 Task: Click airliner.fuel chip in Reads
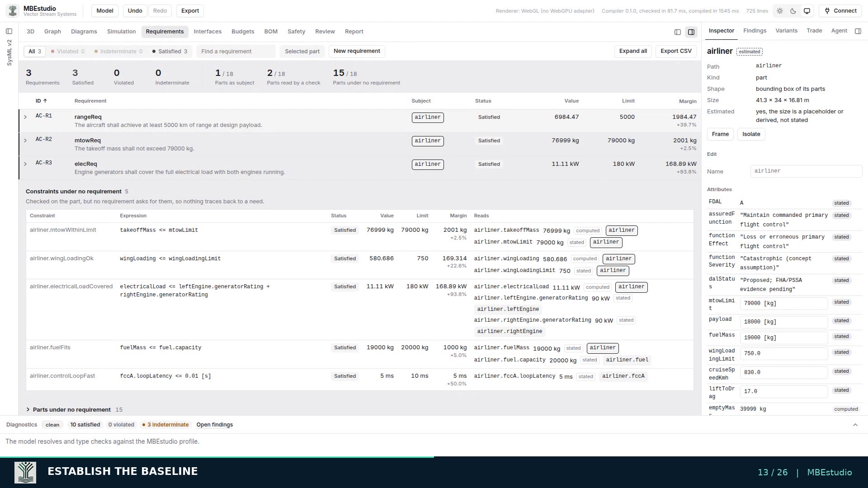pyautogui.click(x=627, y=360)
